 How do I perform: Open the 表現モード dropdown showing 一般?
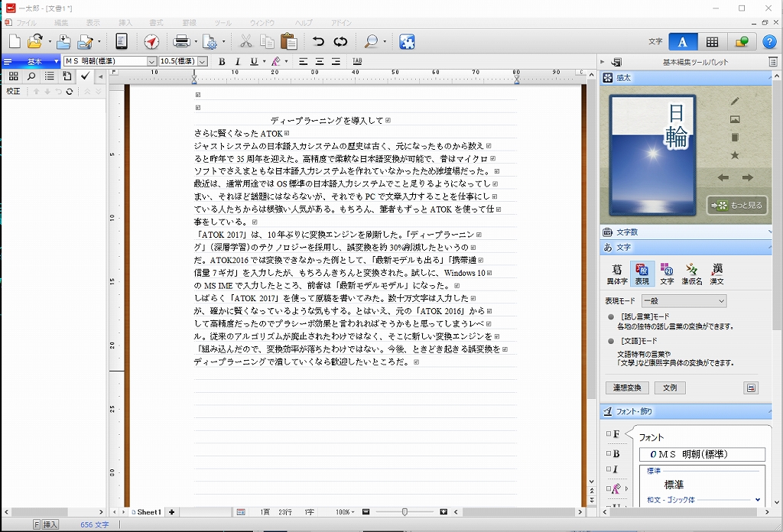684,301
